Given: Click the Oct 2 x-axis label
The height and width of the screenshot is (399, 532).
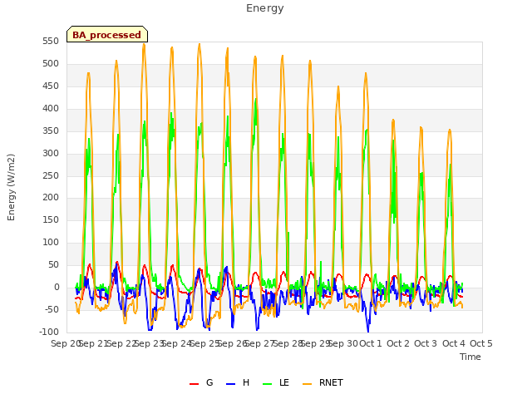Looking at the screenshot, I should pos(398,343).
